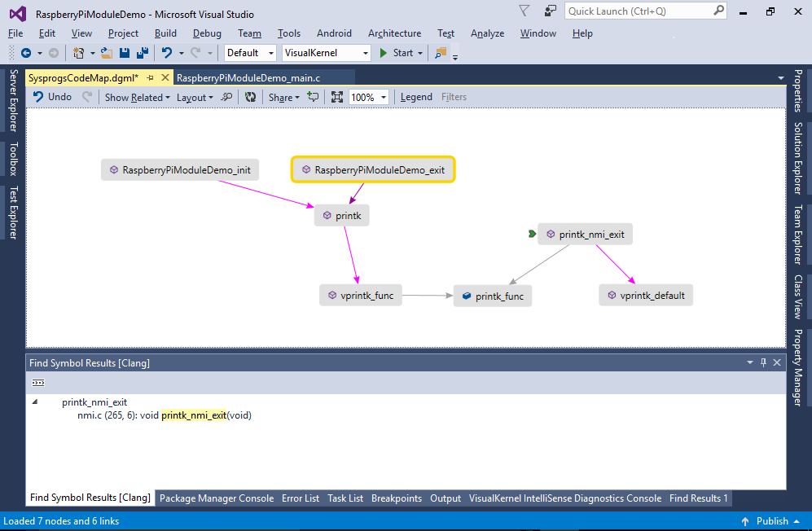This screenshot has width=812, height=531.
Task: Open the Analyze menu
Action: click(x=487, y=33)
